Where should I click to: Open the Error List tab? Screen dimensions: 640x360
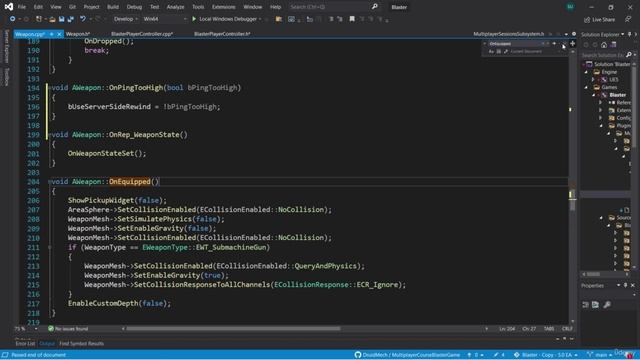point(25,344)
